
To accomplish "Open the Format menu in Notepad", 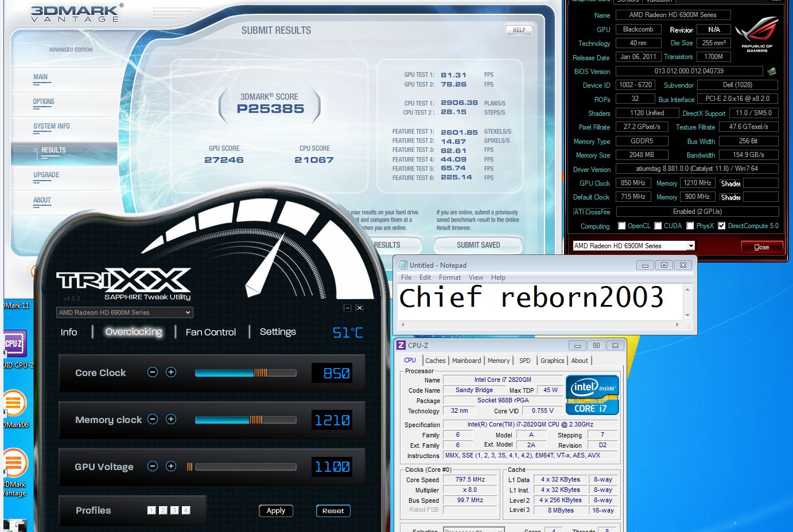I will tap(450, 277).
